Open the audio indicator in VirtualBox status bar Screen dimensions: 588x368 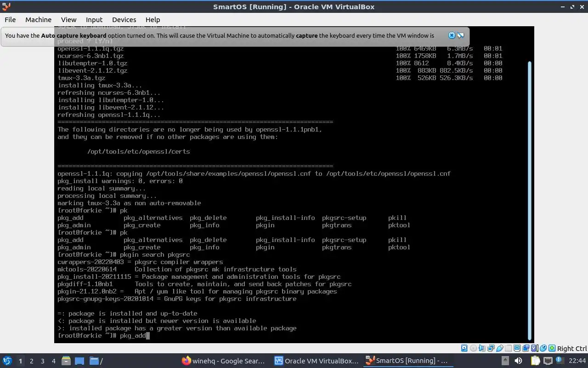482,348
